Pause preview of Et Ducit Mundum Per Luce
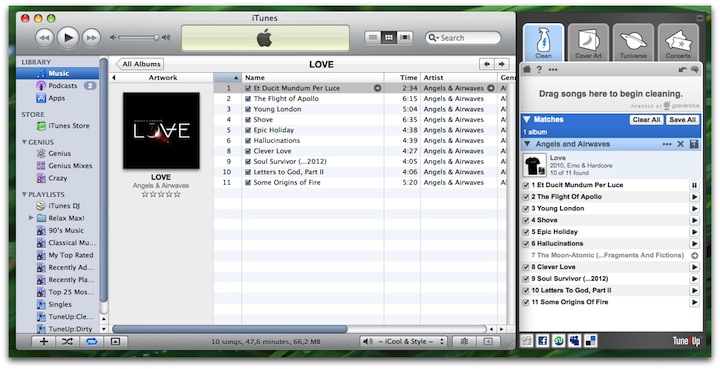720x369 pixels. click(694, 185)
